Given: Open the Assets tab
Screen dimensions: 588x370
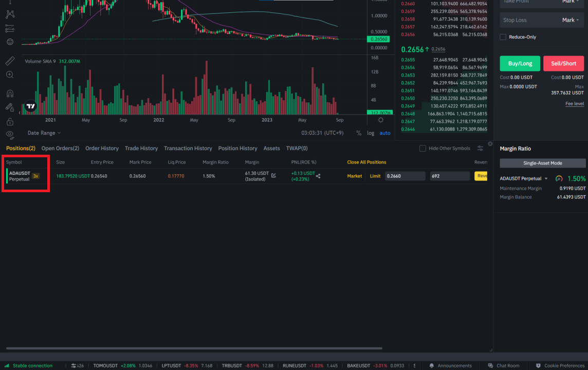Looking at the screenshot, I should pos(271,149).
